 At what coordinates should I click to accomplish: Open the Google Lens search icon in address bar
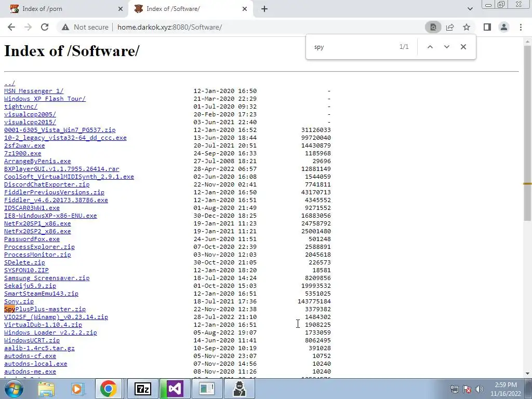[x=433, y=27]
